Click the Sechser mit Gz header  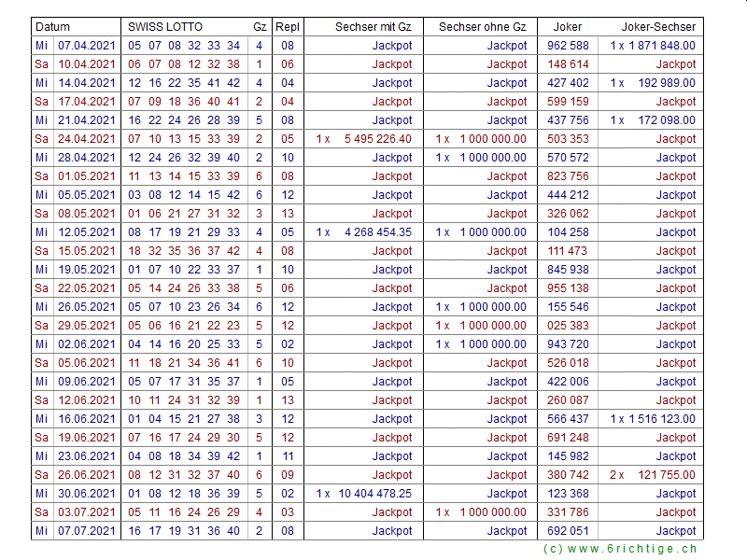coord(373,27)
